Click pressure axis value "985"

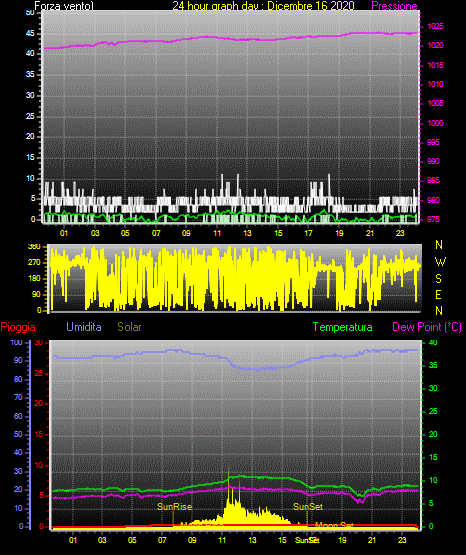pos(433,180)
